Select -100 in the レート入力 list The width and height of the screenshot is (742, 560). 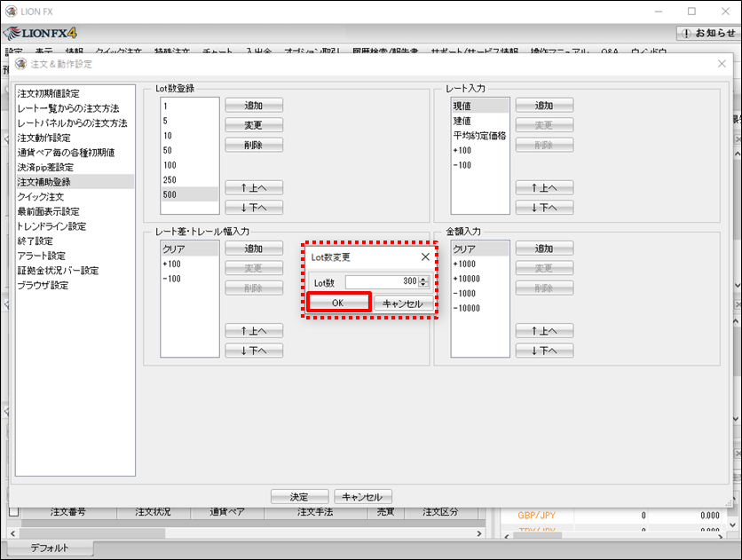[480, 165]
